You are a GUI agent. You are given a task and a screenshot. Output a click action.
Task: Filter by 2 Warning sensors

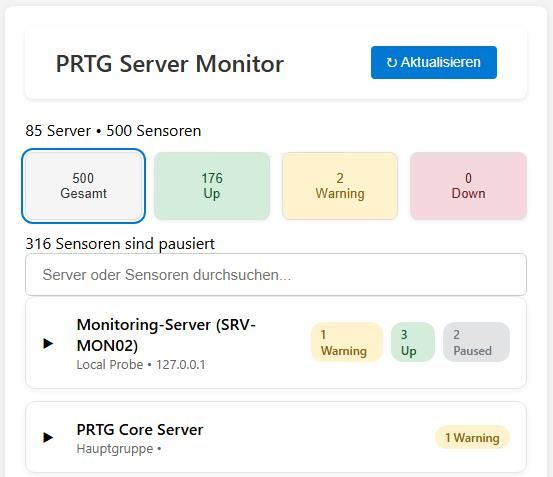(x=340, y=186)
